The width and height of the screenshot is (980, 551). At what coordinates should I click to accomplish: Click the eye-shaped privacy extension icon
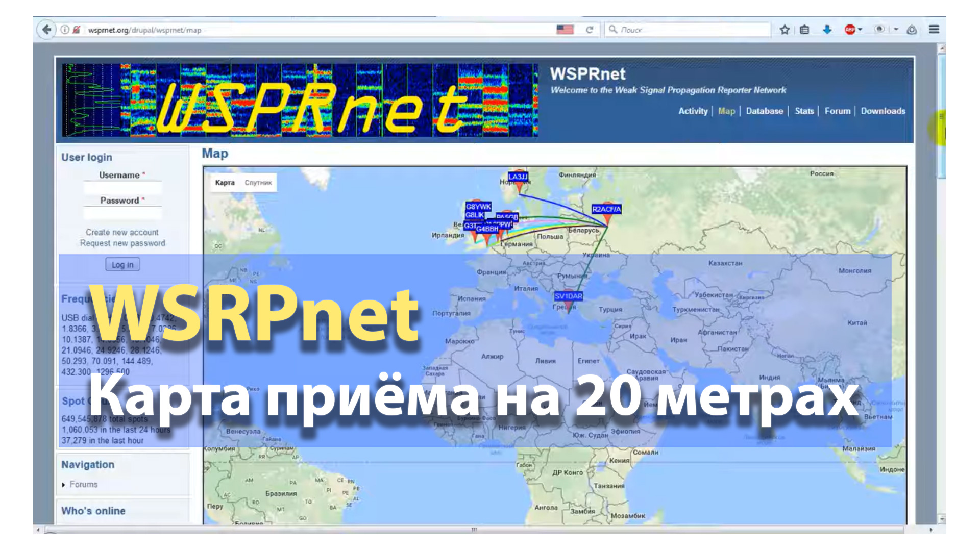[879, 30]
